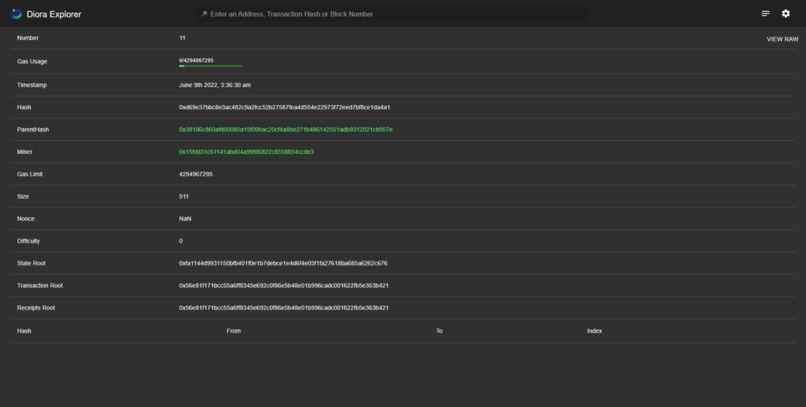Click the Miner row label
806x407 pixels.
(25, 152)
